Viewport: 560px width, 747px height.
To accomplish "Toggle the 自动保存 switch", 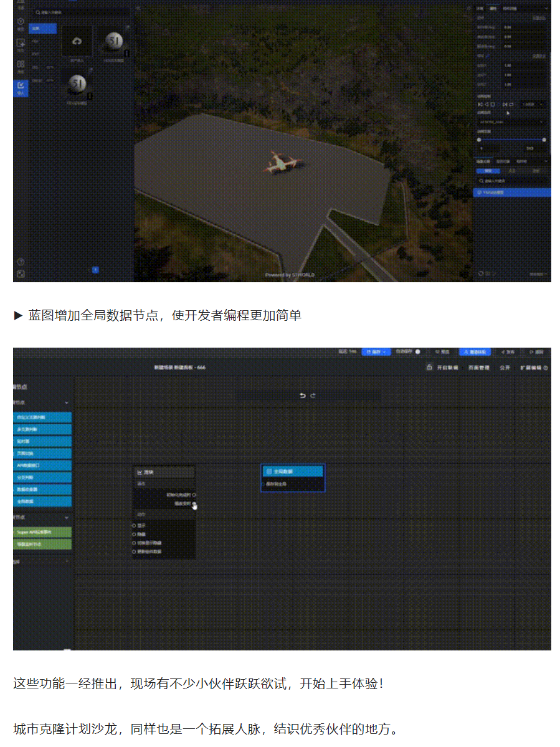I will pos(417,352).
